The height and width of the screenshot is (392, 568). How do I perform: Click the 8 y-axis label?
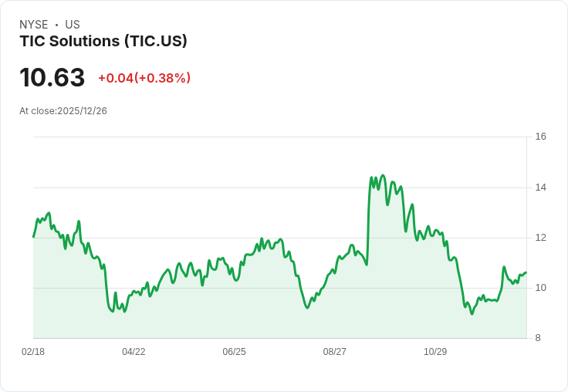(x=538, y=338)
